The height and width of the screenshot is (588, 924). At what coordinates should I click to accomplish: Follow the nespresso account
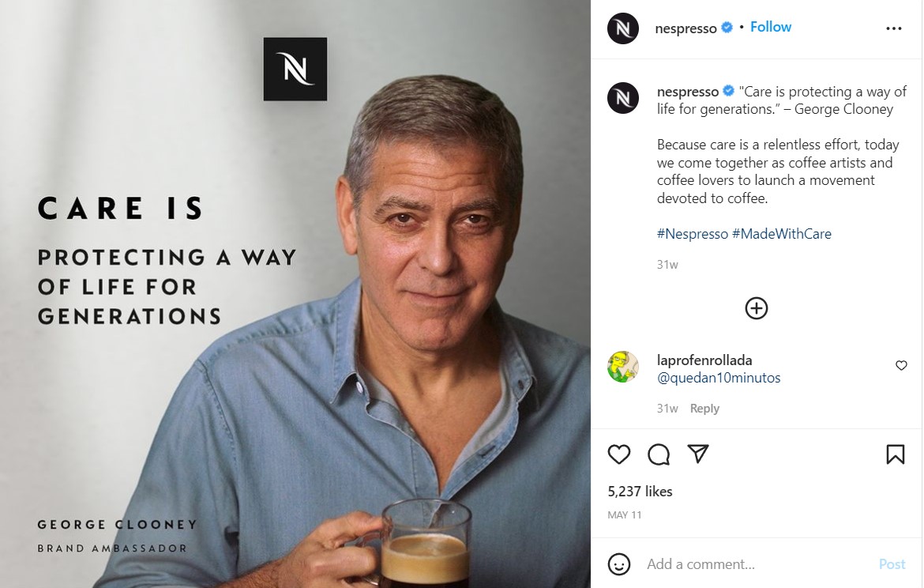(x=770, y=27)
